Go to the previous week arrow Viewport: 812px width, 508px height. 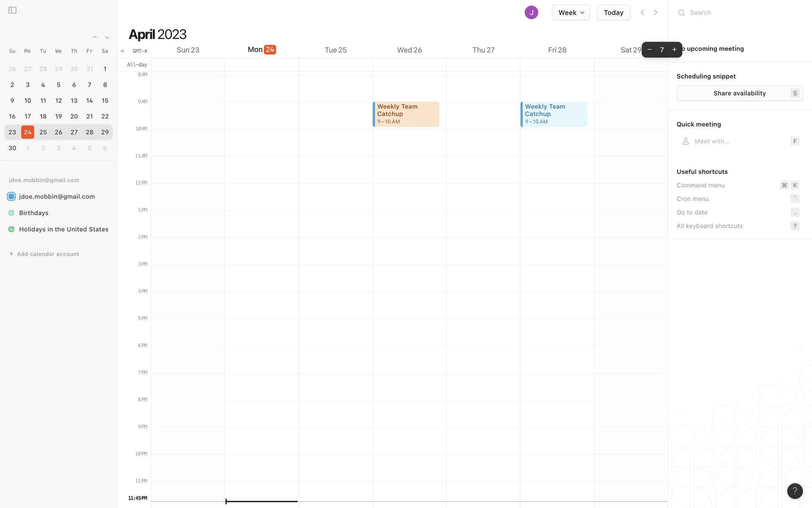[x=642, y=13]
